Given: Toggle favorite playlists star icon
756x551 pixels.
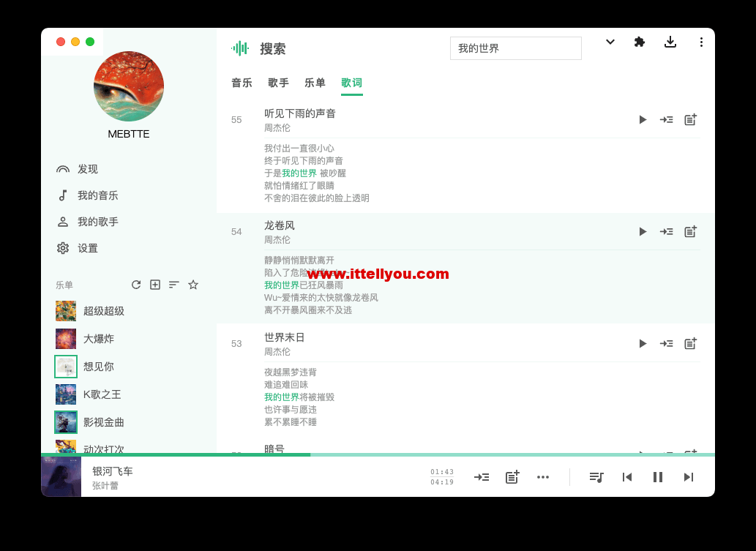Looking at the screenshot, I should (x=193, y=285).
